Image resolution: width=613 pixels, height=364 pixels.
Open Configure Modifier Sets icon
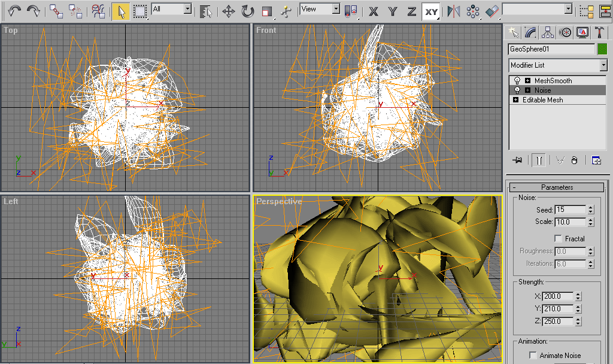click(596, 160)
